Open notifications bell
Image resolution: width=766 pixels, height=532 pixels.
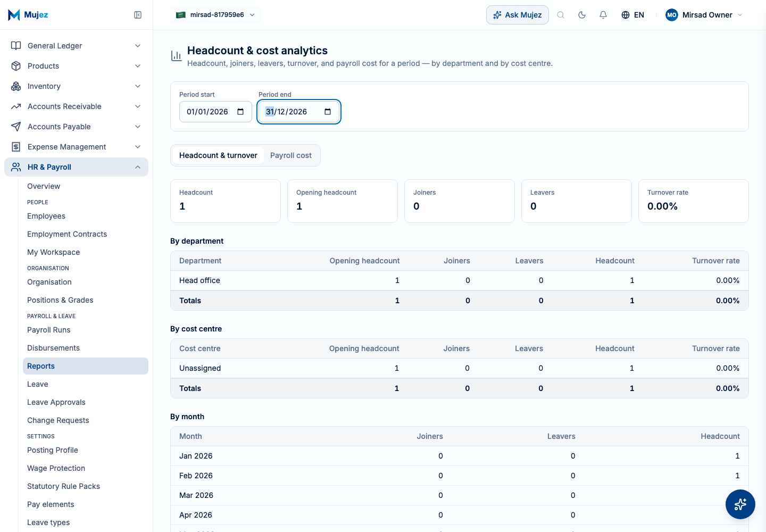603,15
